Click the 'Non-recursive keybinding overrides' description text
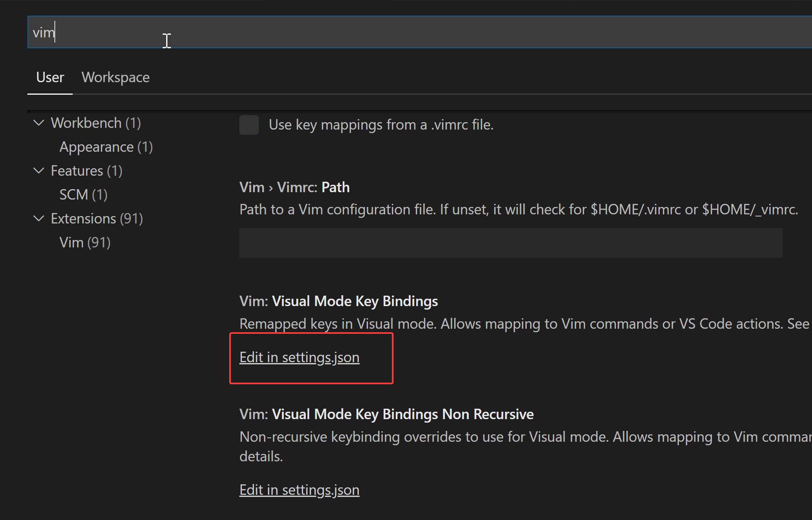Viewport: 812px width, 520px height. 525,447
